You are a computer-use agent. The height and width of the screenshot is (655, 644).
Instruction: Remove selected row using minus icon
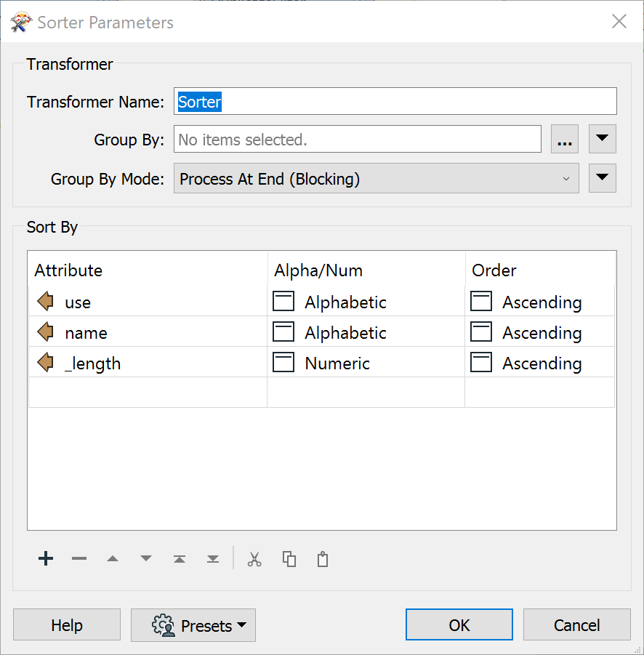click(79, 558)
